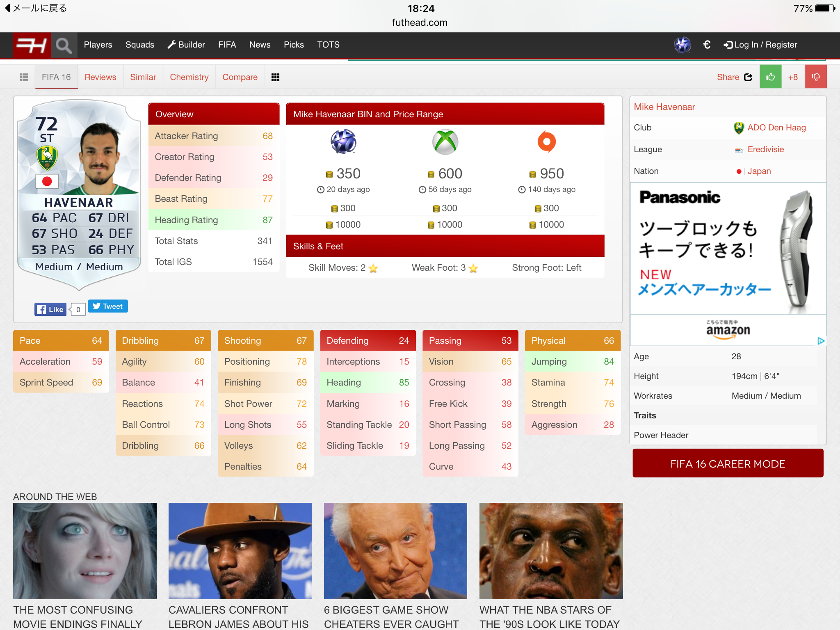Image resolution: width=840 pixels, height=630 pixels.
Task: Click Log In / Register link
Action: click(x=760, y=45)
